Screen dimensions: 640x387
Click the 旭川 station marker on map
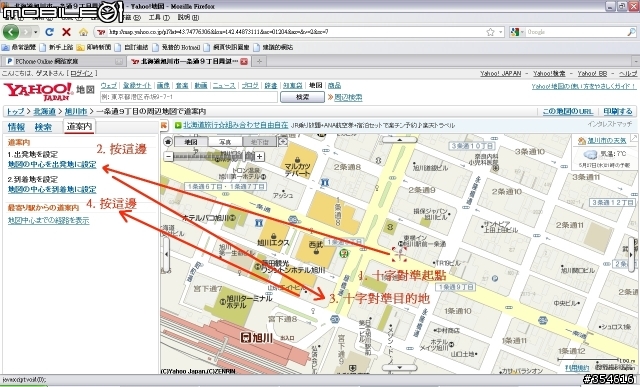pyautogui.click(x=257, y=338)
